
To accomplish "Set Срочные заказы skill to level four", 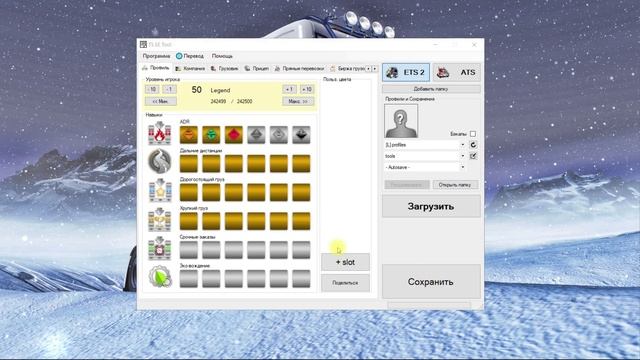I will coord(256,250).
